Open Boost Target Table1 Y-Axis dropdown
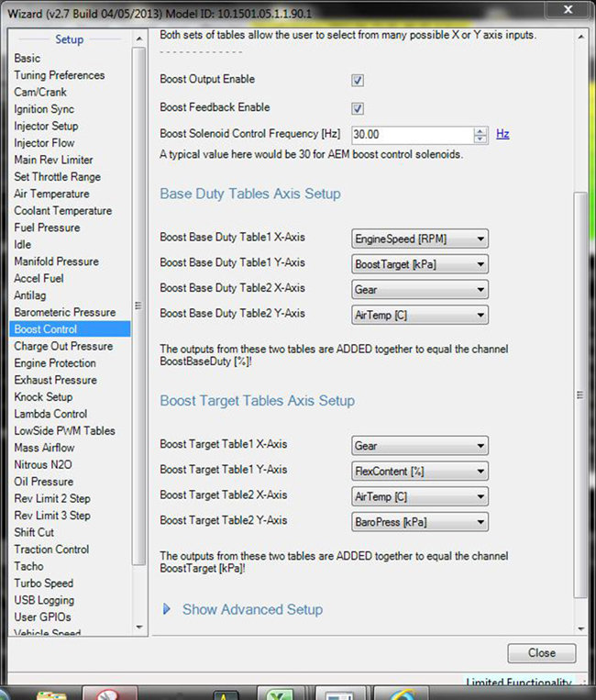596x700 pixels. coord(420,472)
